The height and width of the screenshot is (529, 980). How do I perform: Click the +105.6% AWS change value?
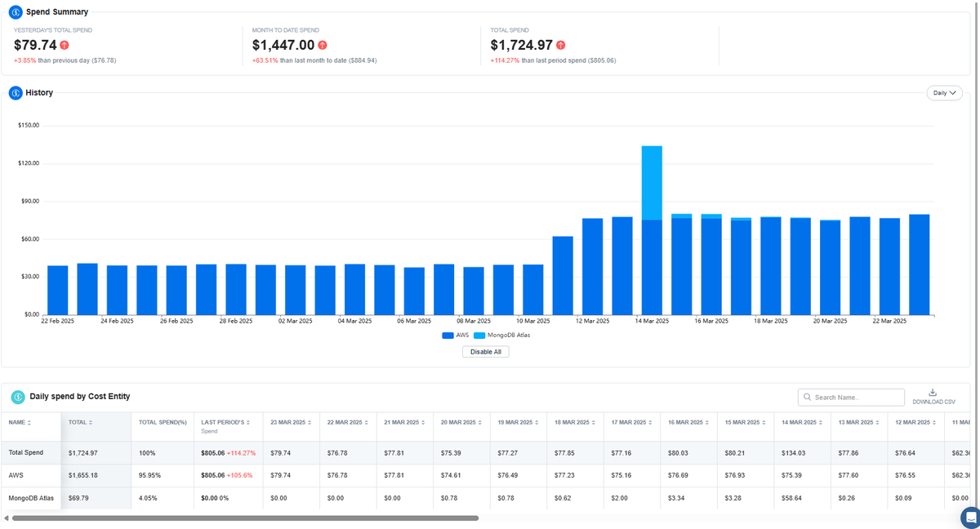coord(241,475)
